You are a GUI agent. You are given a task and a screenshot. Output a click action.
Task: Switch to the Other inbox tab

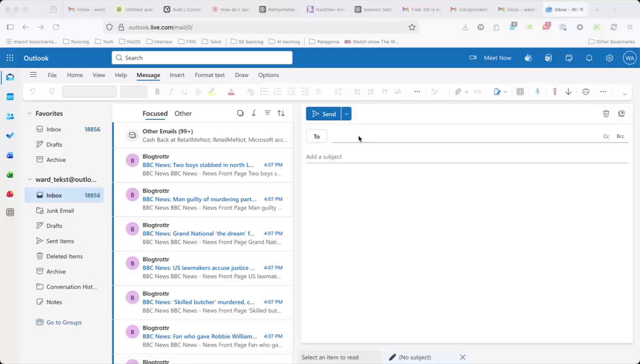tap(183, 113)
